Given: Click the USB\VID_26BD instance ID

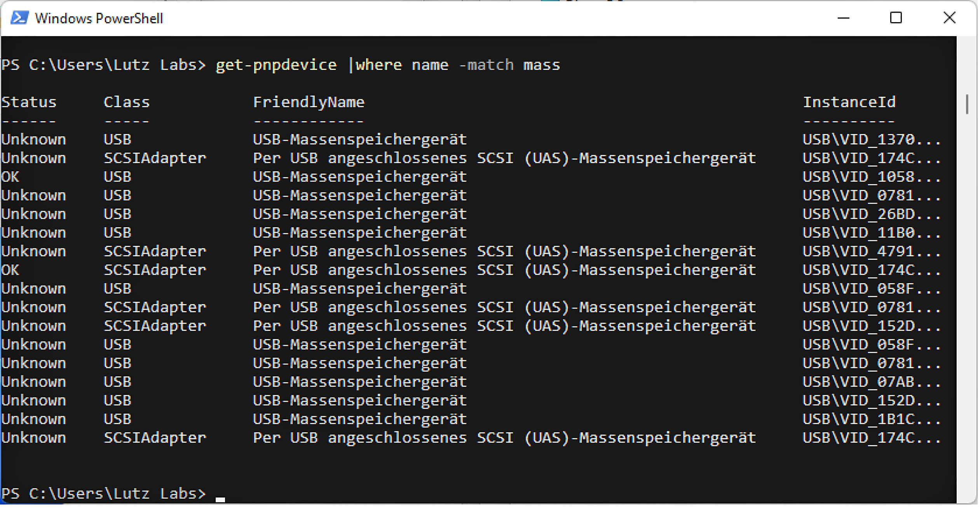Looking at the screenshot, I should point(871,214).
